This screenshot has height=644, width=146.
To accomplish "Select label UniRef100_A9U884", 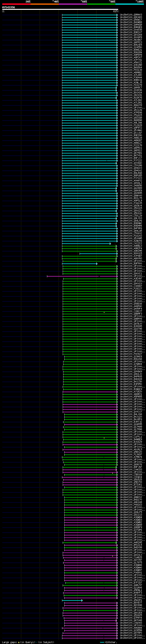I will click(x=131, y=628).
